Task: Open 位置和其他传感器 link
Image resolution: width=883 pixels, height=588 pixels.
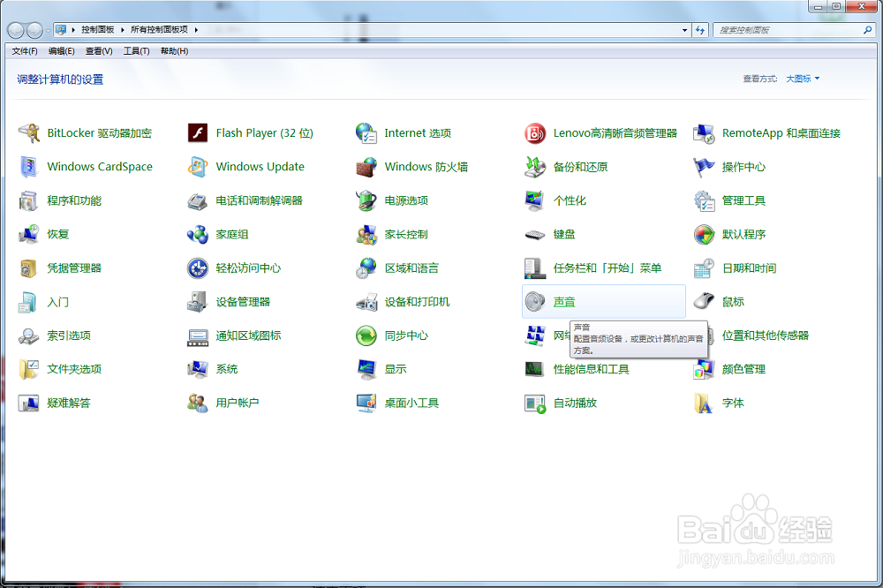Action: 766,336
